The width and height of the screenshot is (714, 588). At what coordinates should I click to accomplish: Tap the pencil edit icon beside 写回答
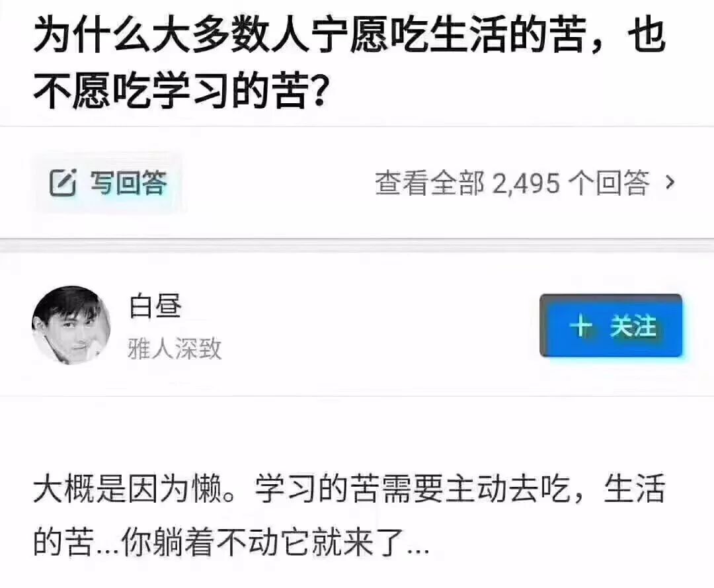[62, 183]
